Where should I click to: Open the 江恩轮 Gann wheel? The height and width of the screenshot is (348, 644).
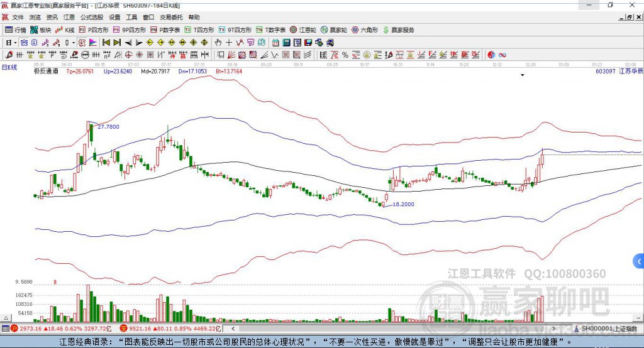[x=303, y=30]
